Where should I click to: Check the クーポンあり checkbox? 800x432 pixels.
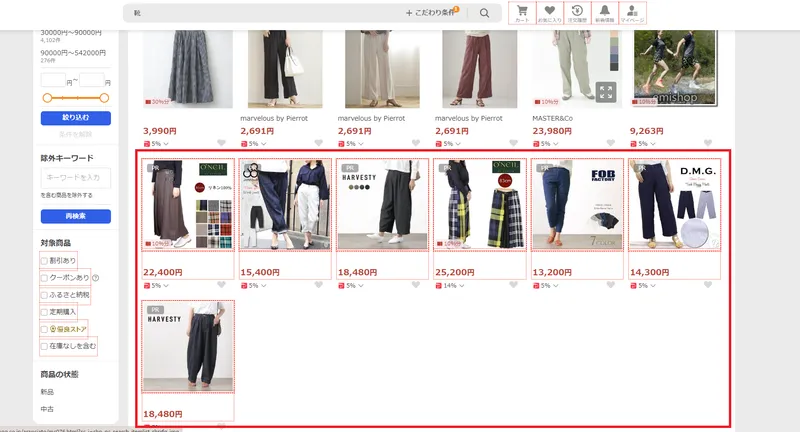point(44,278)
